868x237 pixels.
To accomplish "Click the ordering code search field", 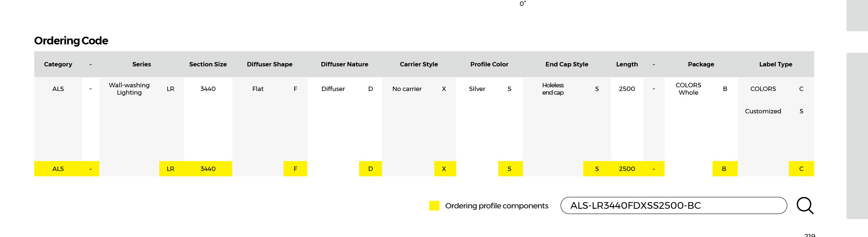I will pos(673,205).
